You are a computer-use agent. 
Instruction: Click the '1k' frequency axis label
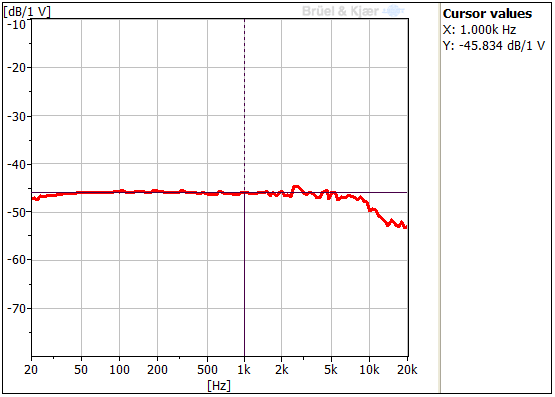coord(244,370)
